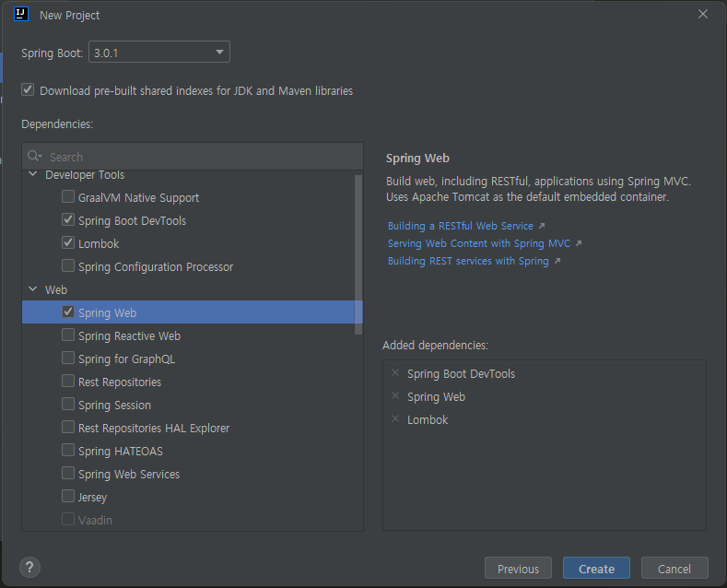Screen dimensions: 727x588
Task: Click the Previous button
Action: click(x=519, y=568)
